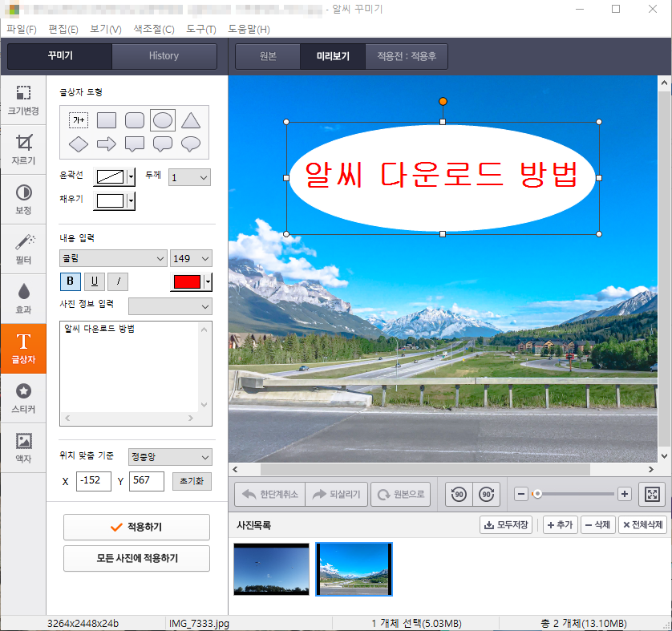Choose the arrow shape
Image resolution: width=672 pixels, height=631 pixels.
click(x=107, y=144)
